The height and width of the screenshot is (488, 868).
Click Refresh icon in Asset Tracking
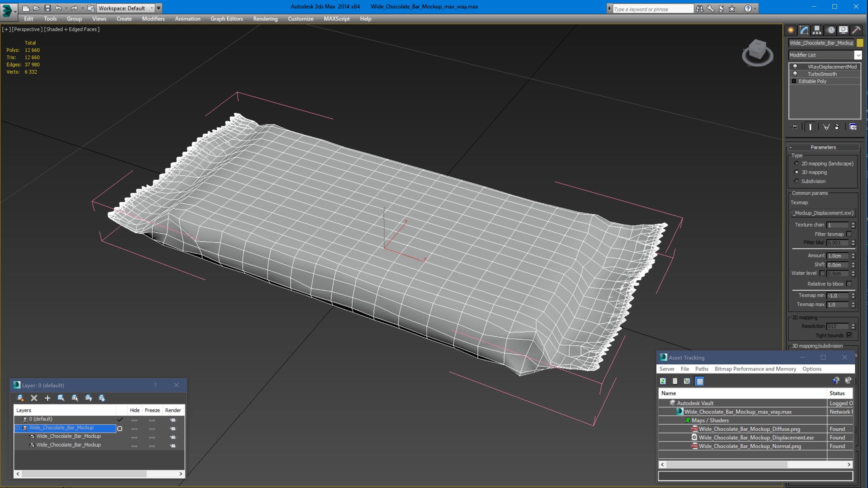[x=663, y=381]
